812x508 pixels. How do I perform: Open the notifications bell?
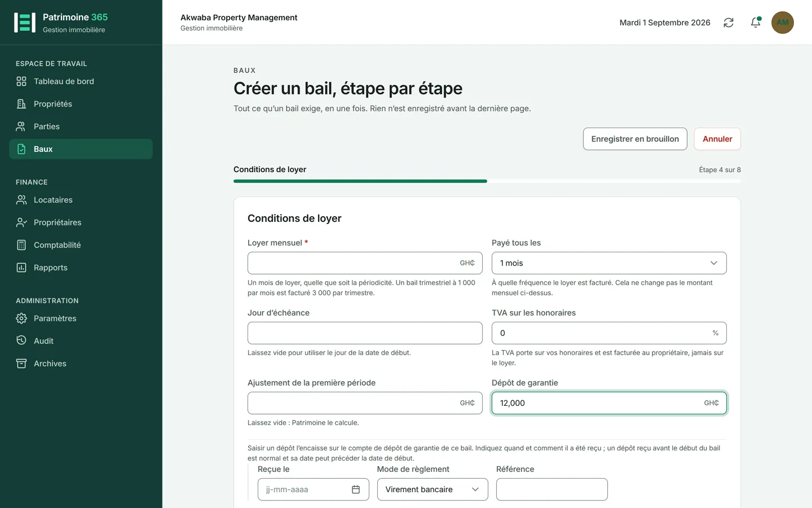[756, 23]
